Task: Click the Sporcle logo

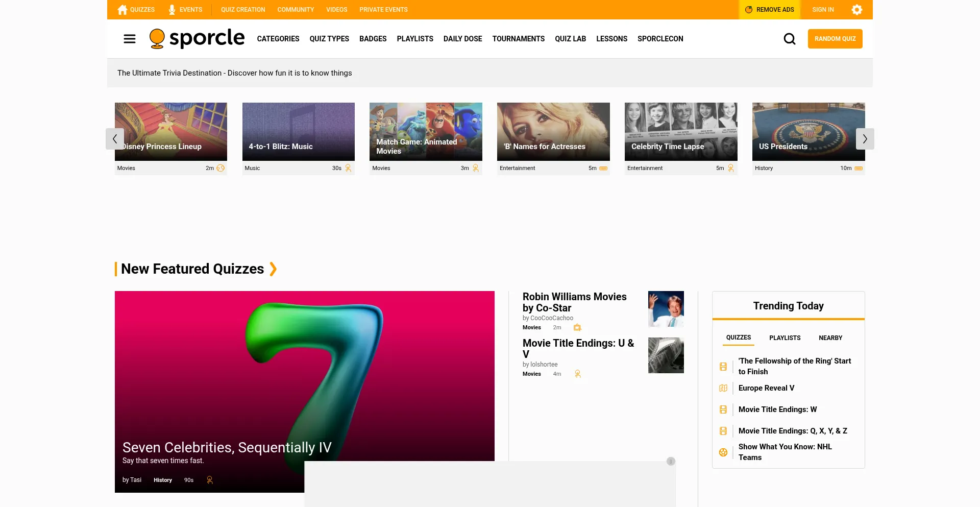Action: tap(197, 39)
